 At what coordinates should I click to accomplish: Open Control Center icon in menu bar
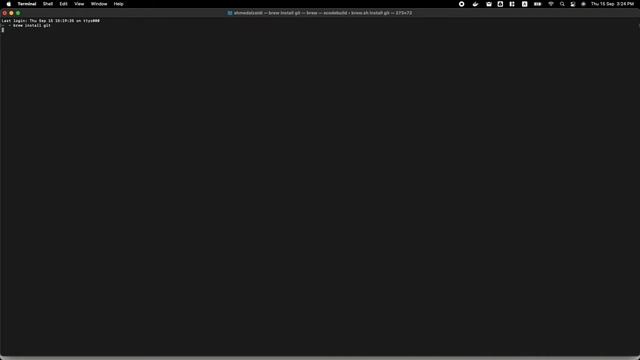click(573, 4)
